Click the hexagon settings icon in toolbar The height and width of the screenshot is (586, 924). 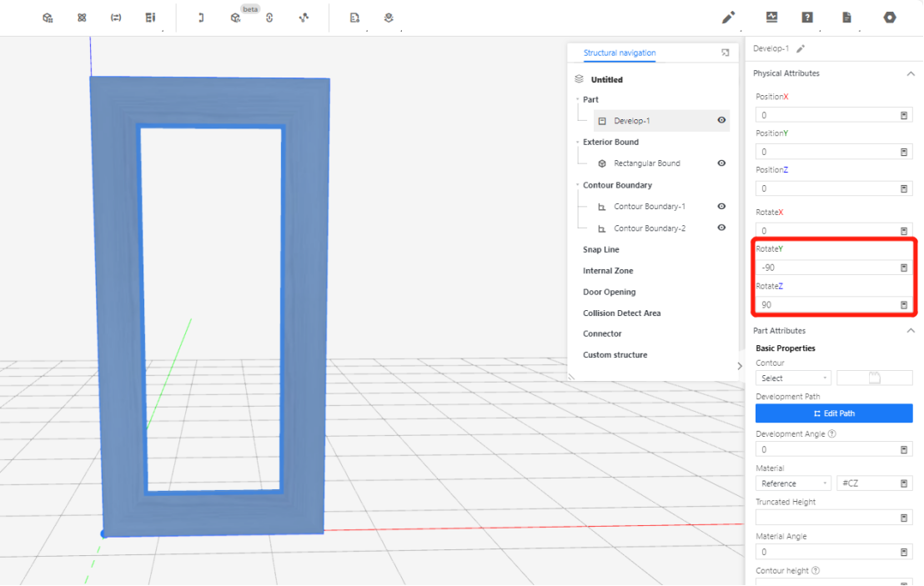pos(890,17)
